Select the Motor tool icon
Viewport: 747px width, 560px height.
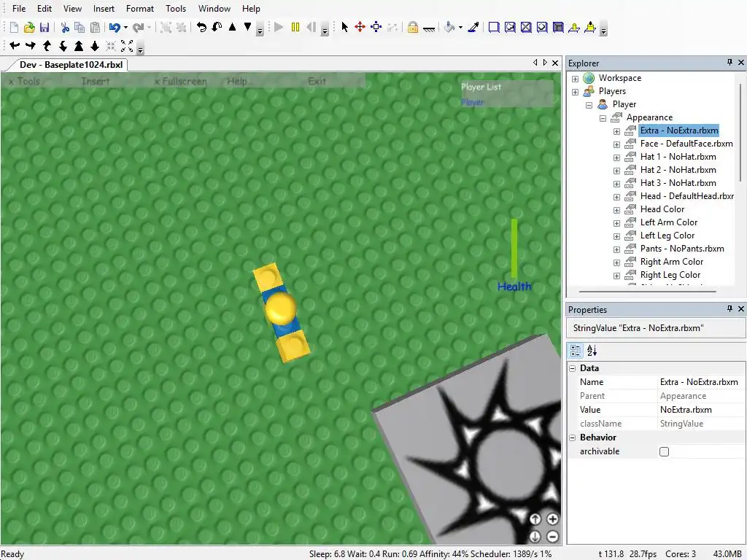click(x=590, y=27)
